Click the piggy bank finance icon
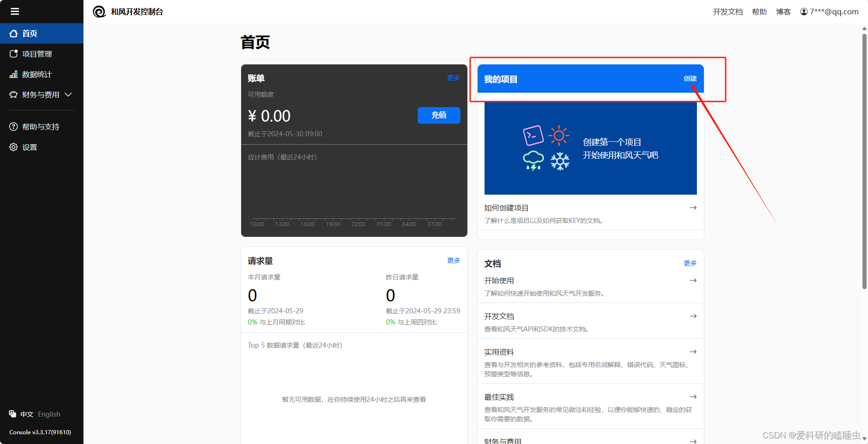This screenshot has width=868, height=444. 13,95
